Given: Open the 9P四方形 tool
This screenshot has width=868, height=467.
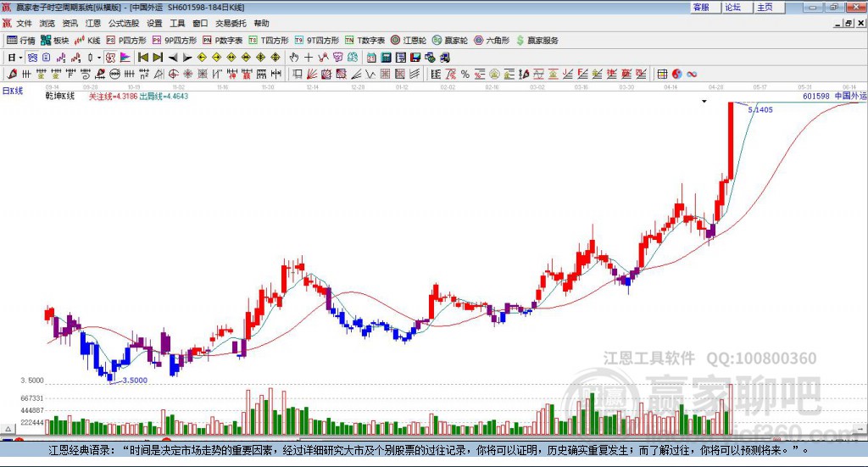Looking at the screenshot, I should (x=175, y=41).
